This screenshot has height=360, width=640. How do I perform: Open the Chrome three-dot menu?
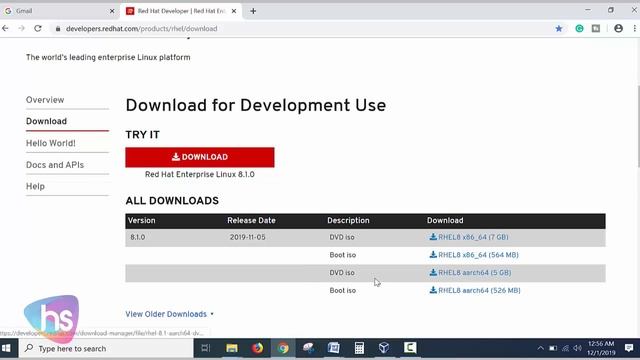coord(634,29)
